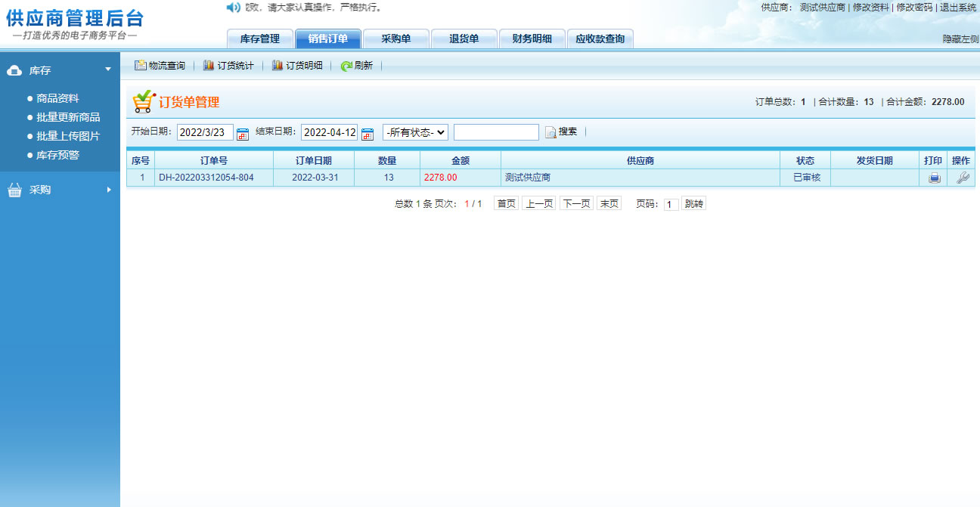Click the search keyword text field
Viewport: 980px width, 507px height.
[496, 132]
